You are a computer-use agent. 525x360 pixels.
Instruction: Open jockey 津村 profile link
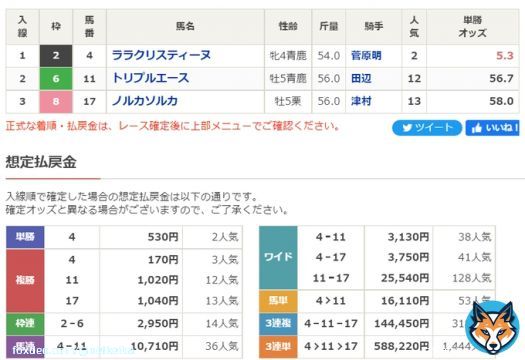coord(361,101)
